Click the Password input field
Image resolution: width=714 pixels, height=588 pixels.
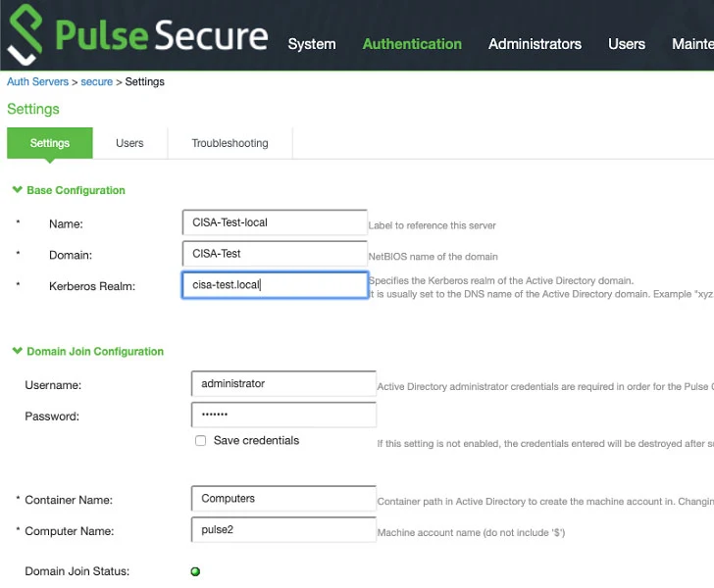click(x=283, y=415)
